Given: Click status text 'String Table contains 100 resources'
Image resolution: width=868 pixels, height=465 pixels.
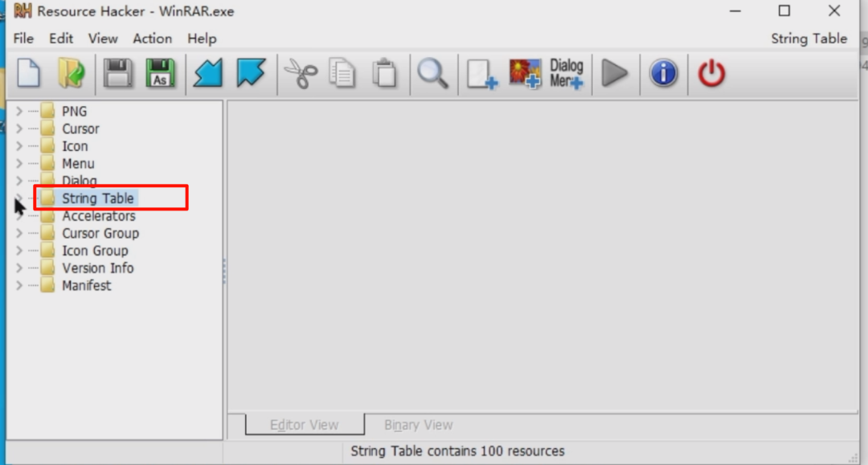Looking at the screenshot, I should point(457,451).
